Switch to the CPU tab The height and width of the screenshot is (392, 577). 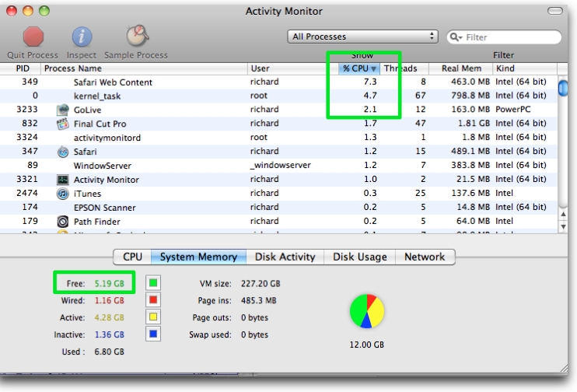[132, 257]
